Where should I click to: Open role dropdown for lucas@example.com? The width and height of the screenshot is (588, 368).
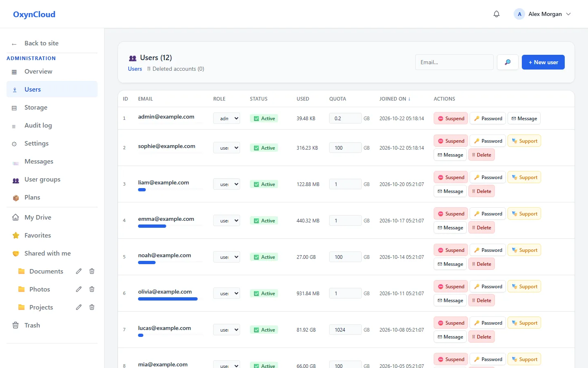(227, 330)
